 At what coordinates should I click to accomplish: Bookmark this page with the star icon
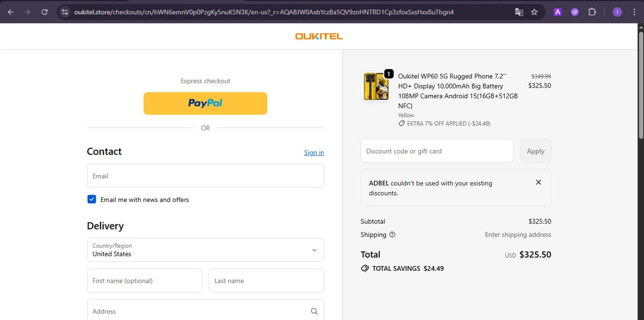click(535, 12)
